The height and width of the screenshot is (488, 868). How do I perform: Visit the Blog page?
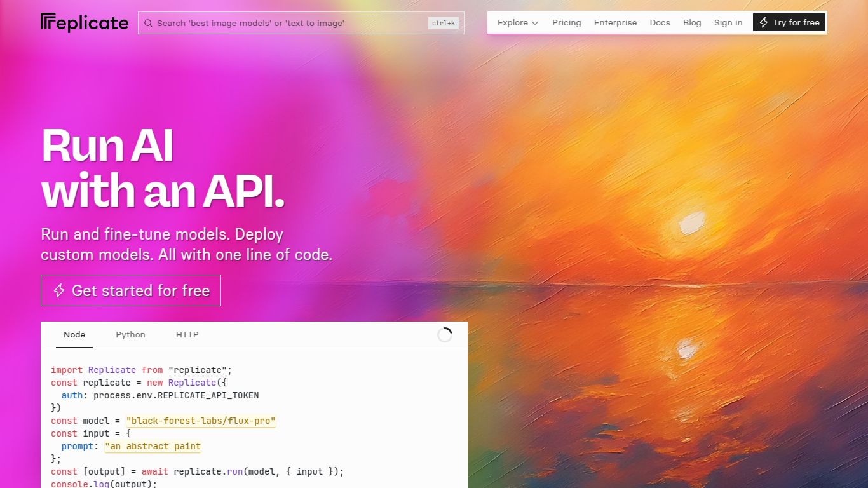click(x=692, y=23)
